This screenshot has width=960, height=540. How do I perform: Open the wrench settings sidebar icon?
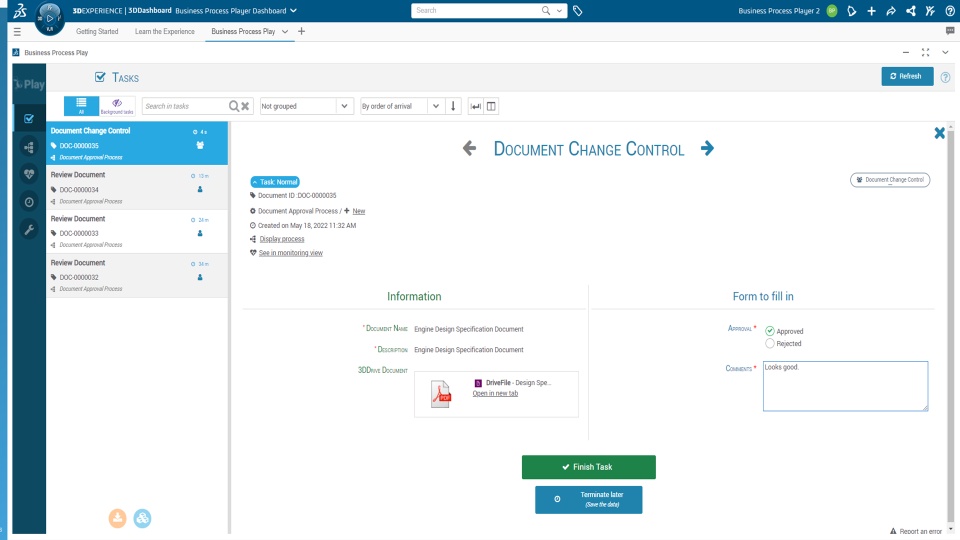[29, 229]
